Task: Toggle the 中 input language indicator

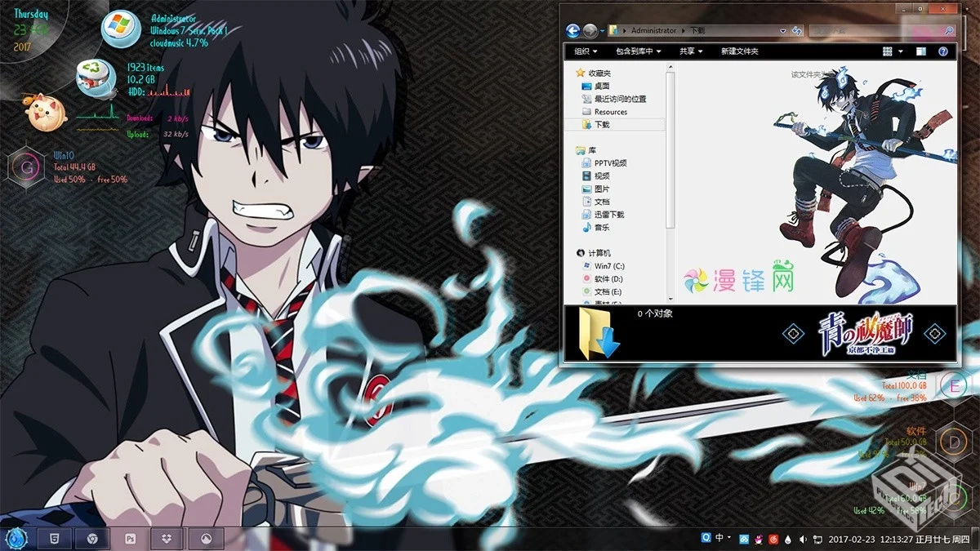Action: pyautogui.click(x=719, y=539)
